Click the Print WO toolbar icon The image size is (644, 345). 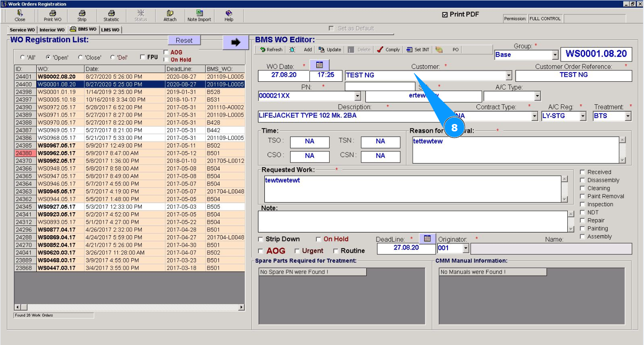pos(52,16)
